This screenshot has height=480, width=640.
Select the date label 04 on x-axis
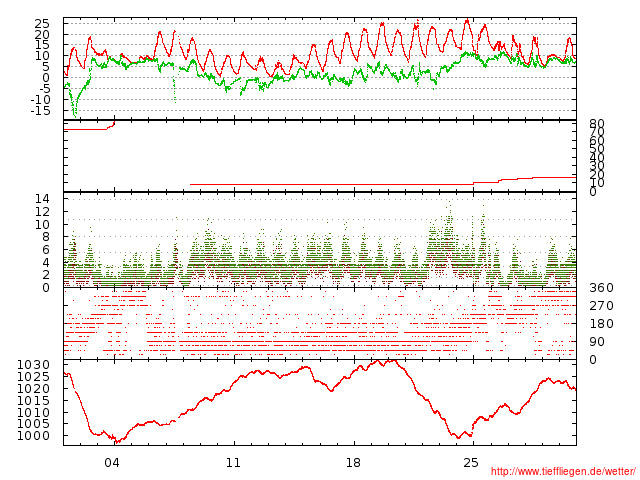click(x=112, y=463)
